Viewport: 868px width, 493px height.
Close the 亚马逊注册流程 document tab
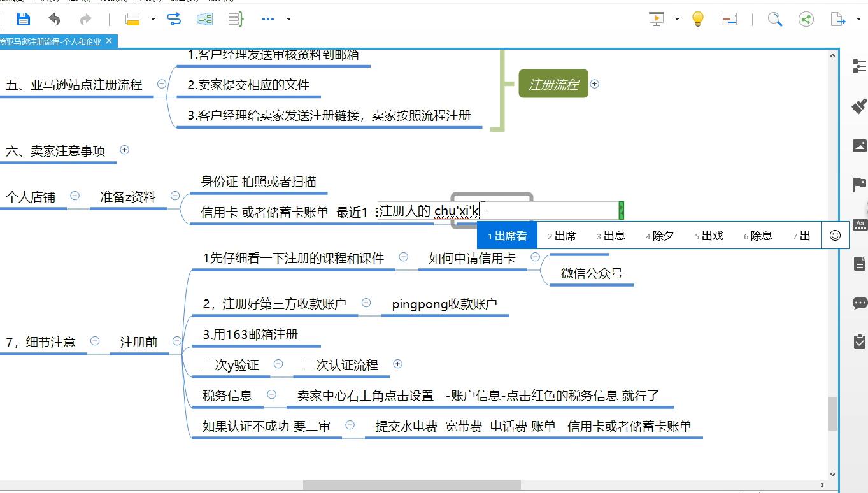109,41
